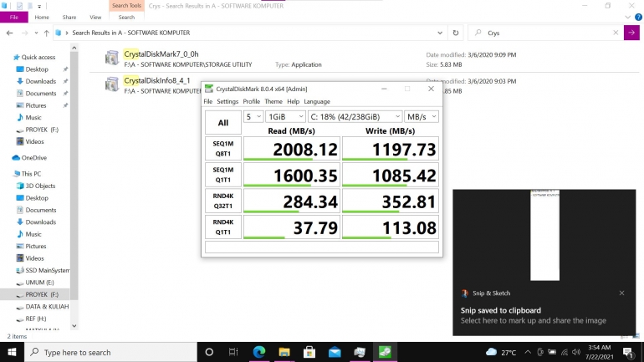Click the purple search go arrow
Viewport: 644px width, 362px height.
(631, 33)
